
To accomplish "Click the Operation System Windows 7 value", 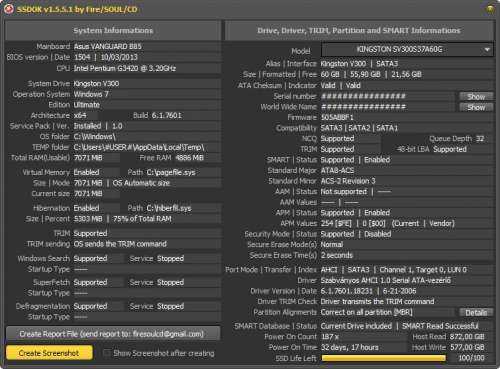I will pos(91,94).
